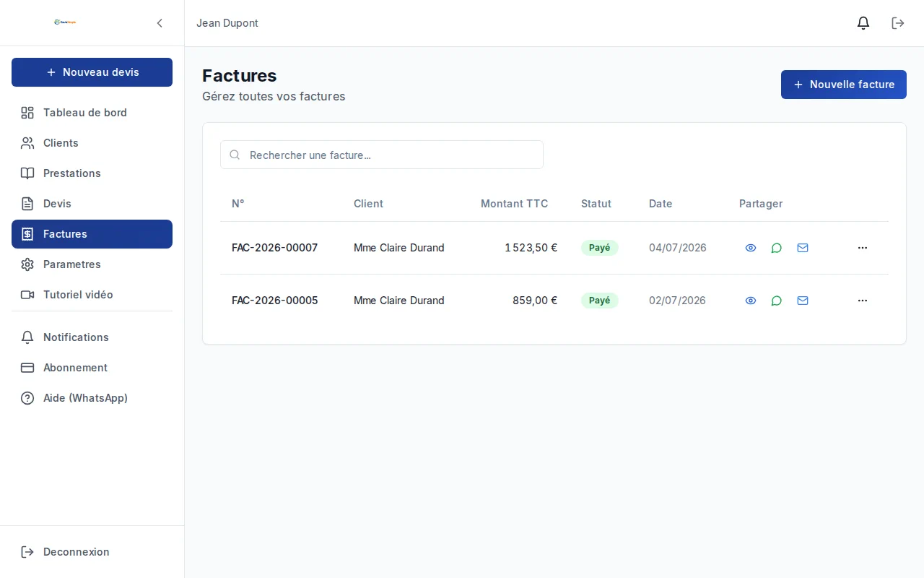
Task: Click date 04/07/2026
Action: (x=678, y=248)
